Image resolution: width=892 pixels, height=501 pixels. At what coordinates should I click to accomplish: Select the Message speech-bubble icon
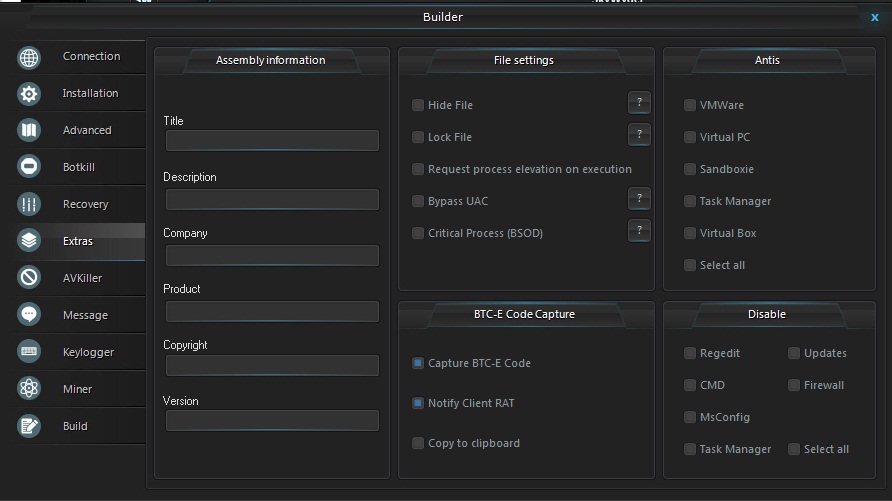pyautogui.click(x=29, y=314)
